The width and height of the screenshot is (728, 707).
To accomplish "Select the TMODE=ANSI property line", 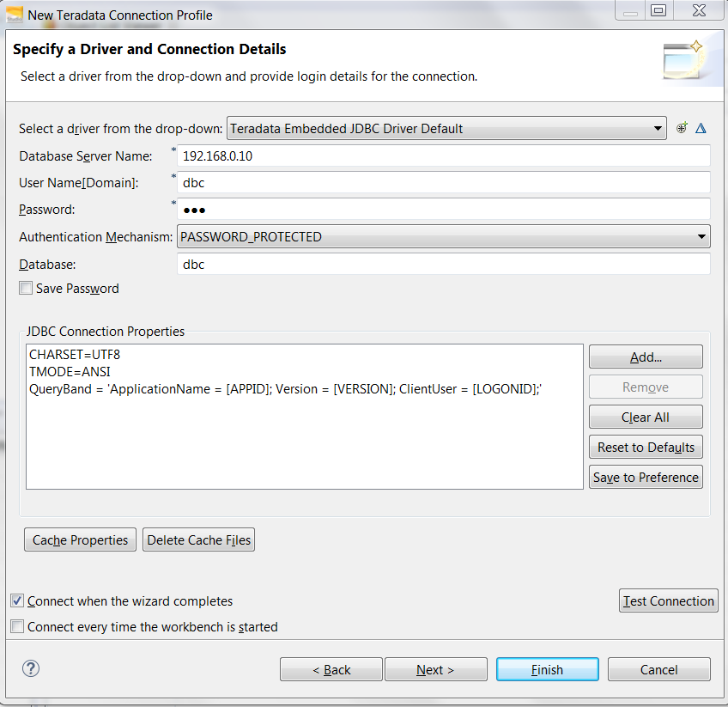I will [x=70, y=371].
